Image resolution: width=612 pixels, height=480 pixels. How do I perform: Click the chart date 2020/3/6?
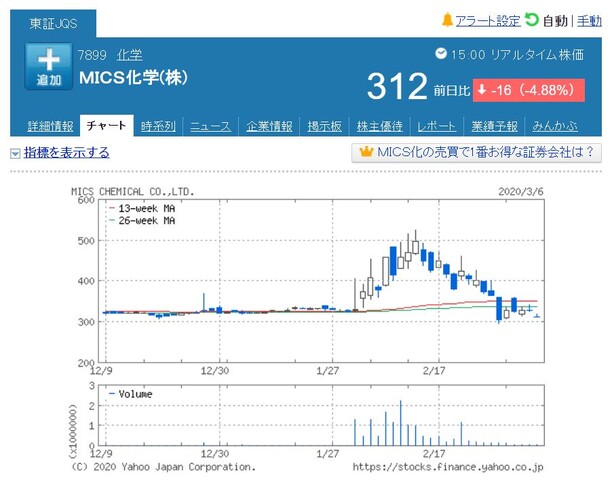pyautogui.click(x=521, y=192)
